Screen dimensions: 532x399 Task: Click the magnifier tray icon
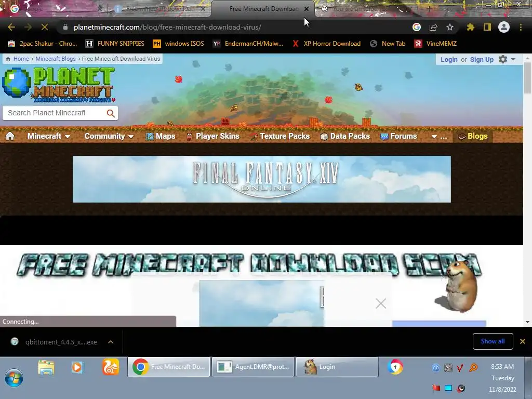(x=473, y=367)
